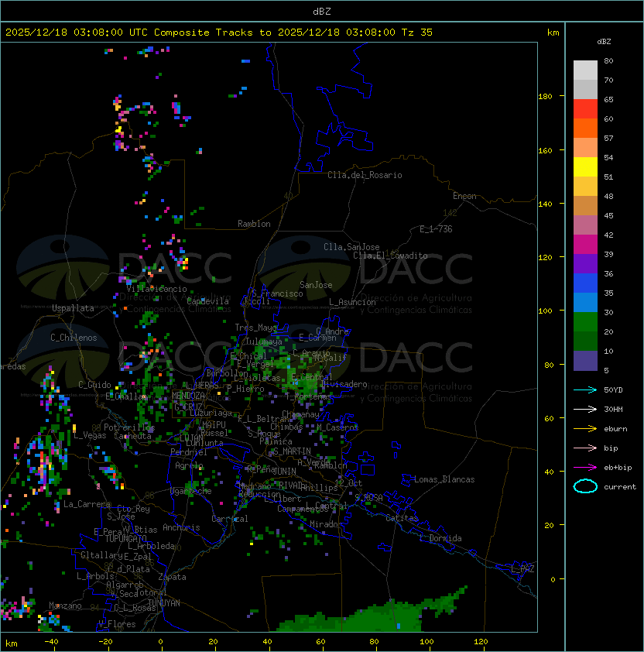Select the orange 60 dBZ color swatch
Screen dimensions: 644x652
pyautogui.click(x=585, y=128)
